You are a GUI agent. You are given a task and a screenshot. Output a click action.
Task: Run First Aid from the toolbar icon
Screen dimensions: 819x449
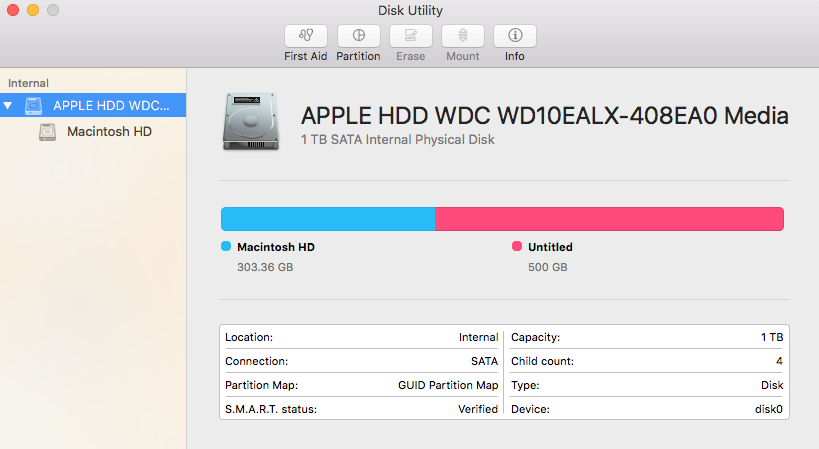[306, 36]
